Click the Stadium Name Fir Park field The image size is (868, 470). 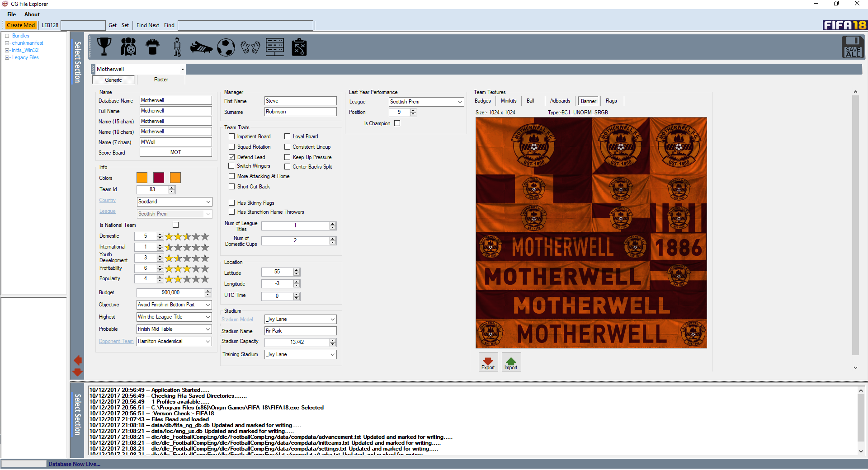pos(301,331)
